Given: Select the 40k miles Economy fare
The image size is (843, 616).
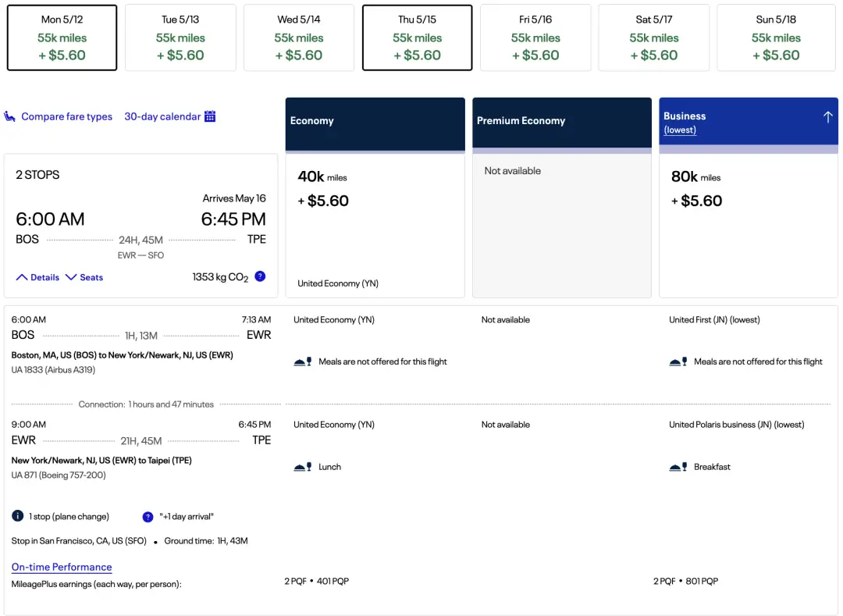Looking at the screenshot, I should 375,226.
